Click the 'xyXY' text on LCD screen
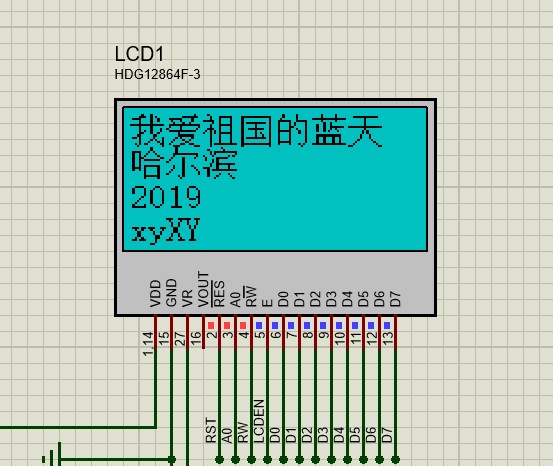Image resolution: width=553 pixels, height=466 pixels. pos(166,230)
